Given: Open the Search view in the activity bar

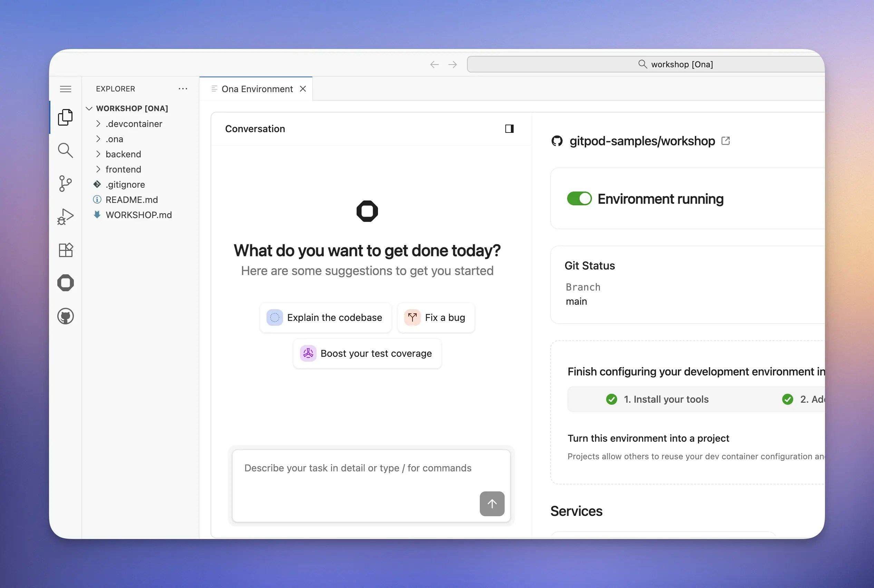Looking at the screenshot, I should (65, 150).
